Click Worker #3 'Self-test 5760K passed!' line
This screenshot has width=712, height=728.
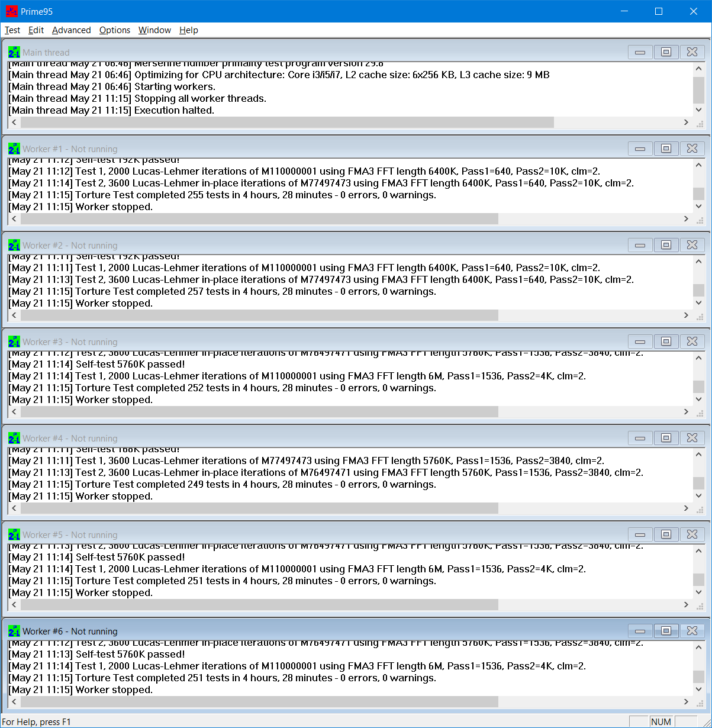(96, 364)
